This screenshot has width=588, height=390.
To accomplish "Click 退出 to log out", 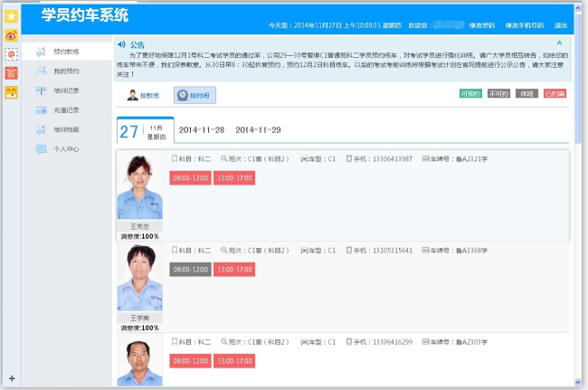I will 561,25.
